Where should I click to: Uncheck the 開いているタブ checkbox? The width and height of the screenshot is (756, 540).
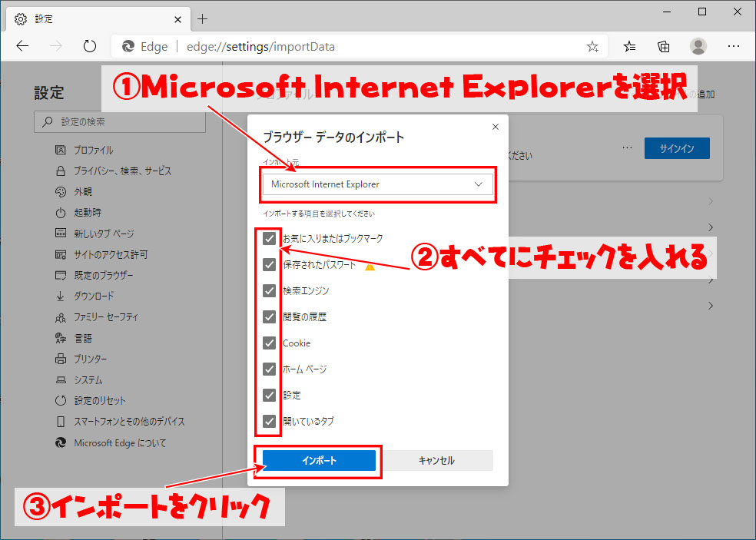coord(269,421)
